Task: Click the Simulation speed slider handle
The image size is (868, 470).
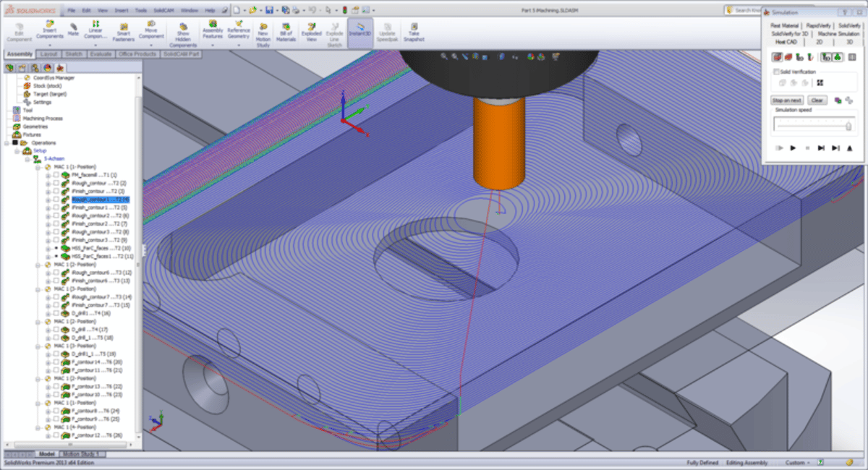Action: pos(848,127)
